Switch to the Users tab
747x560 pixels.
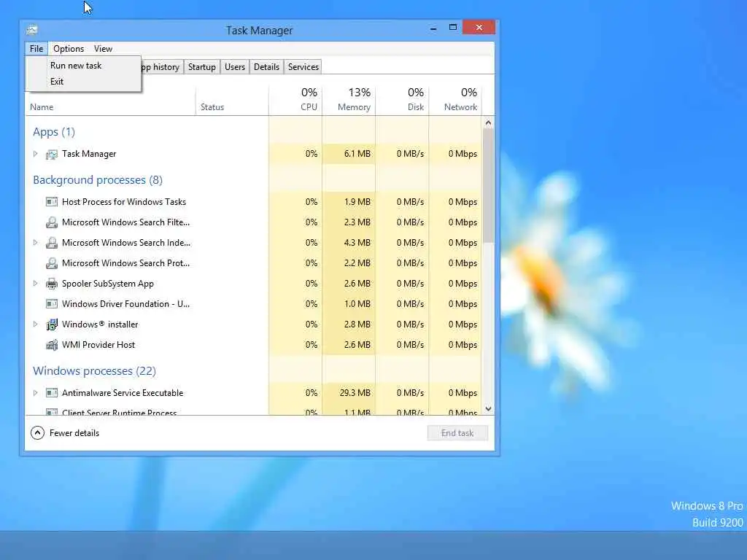click(235, 67)
